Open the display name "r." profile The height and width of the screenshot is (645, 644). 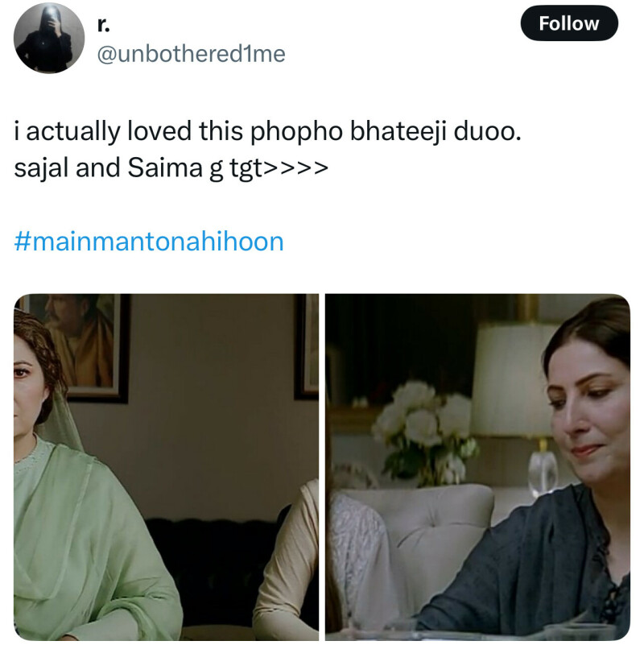(104, 25)
